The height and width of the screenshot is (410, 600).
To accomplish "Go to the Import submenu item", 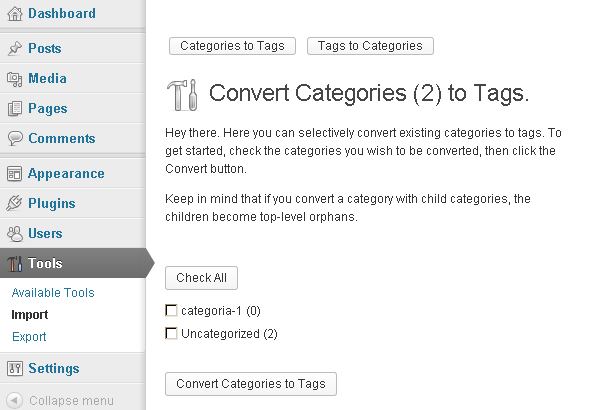I will point(30,315).
